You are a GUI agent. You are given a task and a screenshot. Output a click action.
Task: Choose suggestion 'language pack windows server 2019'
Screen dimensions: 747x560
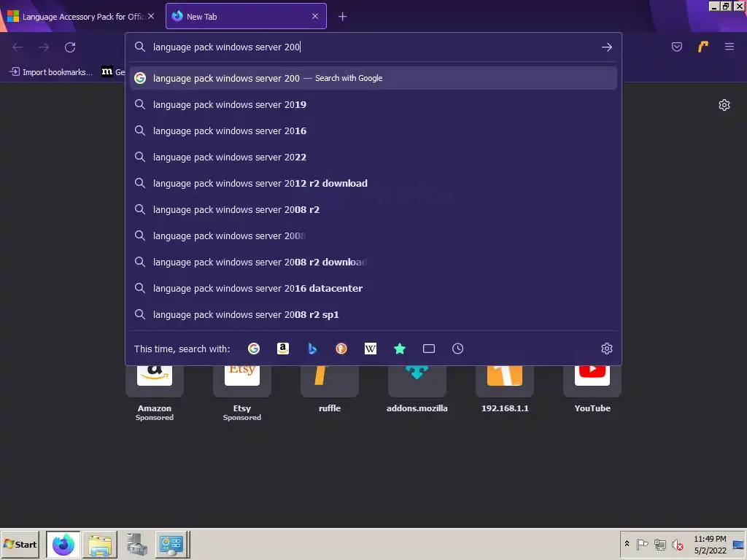373,104
